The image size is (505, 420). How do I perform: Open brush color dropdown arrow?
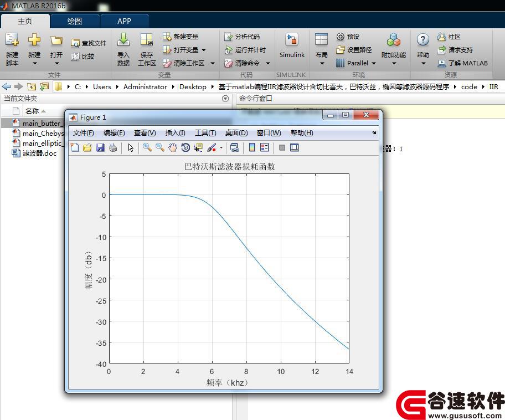coord(221,147)
